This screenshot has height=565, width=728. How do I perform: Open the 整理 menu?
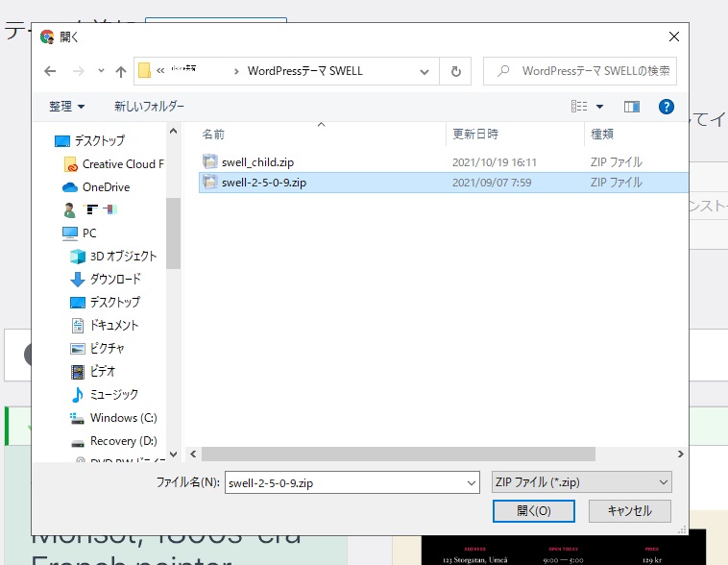point(67,107)
